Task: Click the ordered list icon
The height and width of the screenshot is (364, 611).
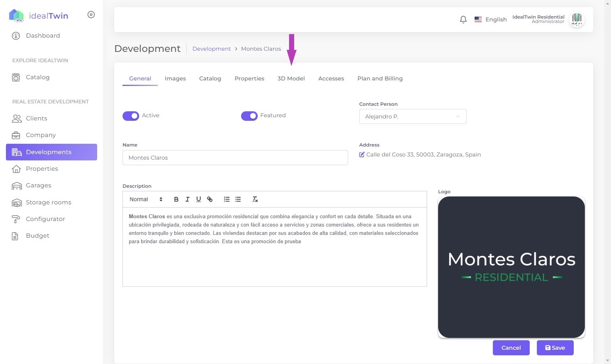Action: pos(226,199)
